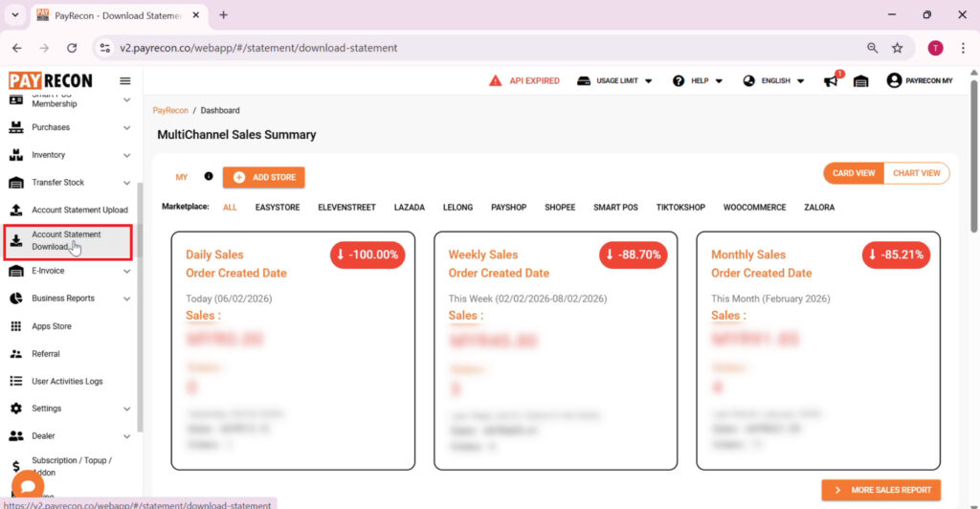
Task: Reload the page in the browser
Action: tap(72, 48)
